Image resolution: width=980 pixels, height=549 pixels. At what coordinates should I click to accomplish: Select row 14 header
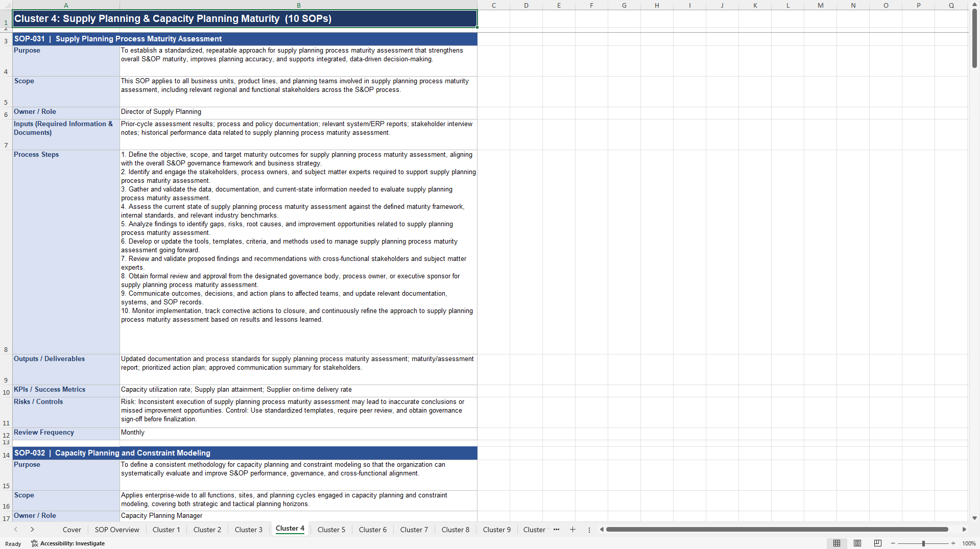point(6,453)
